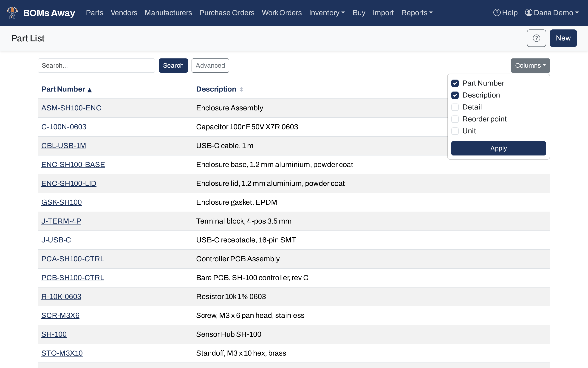Click the Search button

pyautogui.click(x=173, y=66)
